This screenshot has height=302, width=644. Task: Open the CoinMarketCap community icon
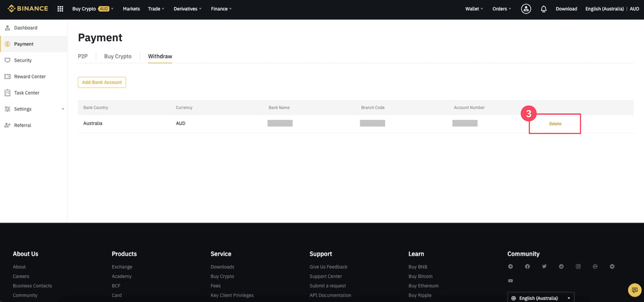595,267
